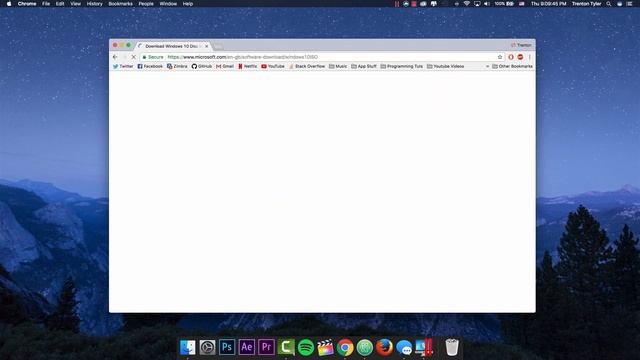640x360 pixels.
Task: Open the Gmail bookmark
Action: pos(225,66)
